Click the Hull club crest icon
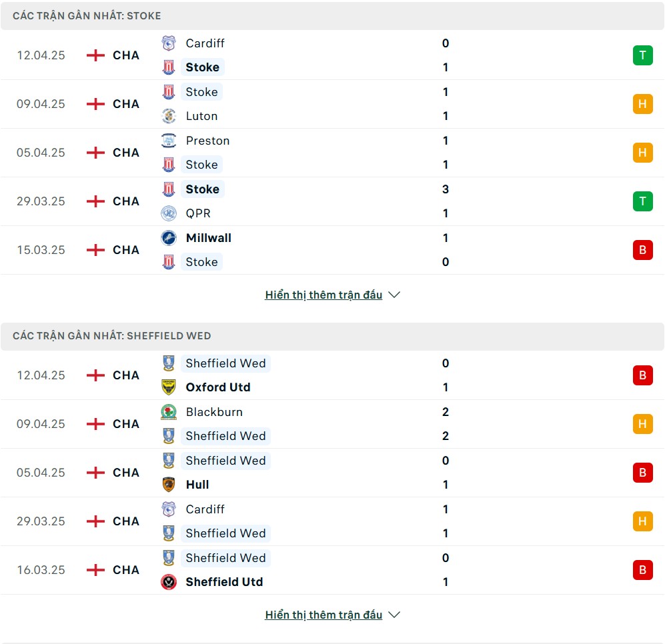The image size is (665, 644). pos(169,485)
